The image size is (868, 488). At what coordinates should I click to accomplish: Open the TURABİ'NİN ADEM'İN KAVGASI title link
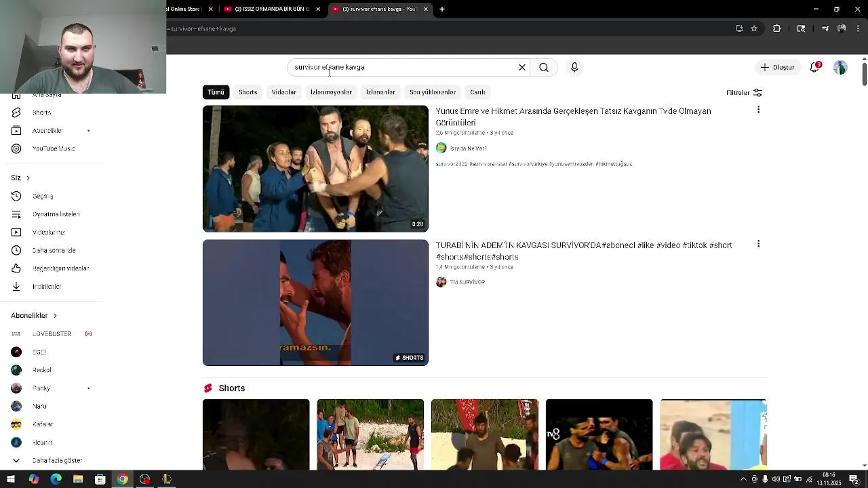[583, 251]
